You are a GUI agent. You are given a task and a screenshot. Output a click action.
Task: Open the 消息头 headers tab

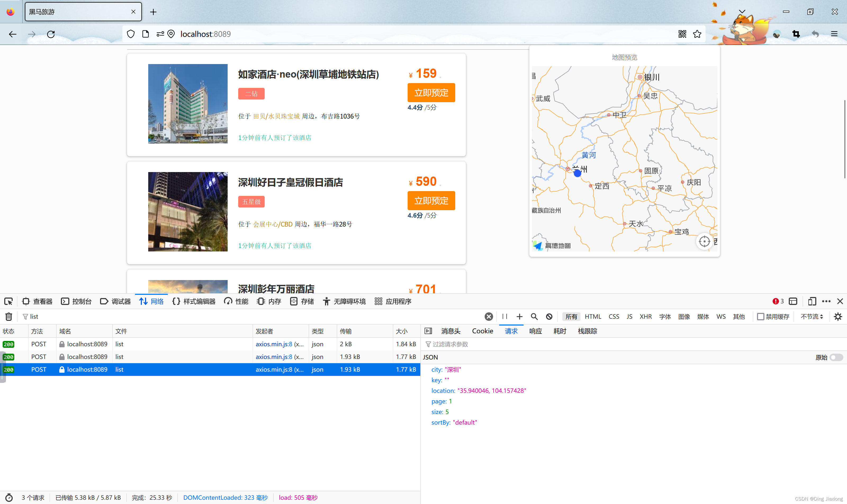click(451, 331)
